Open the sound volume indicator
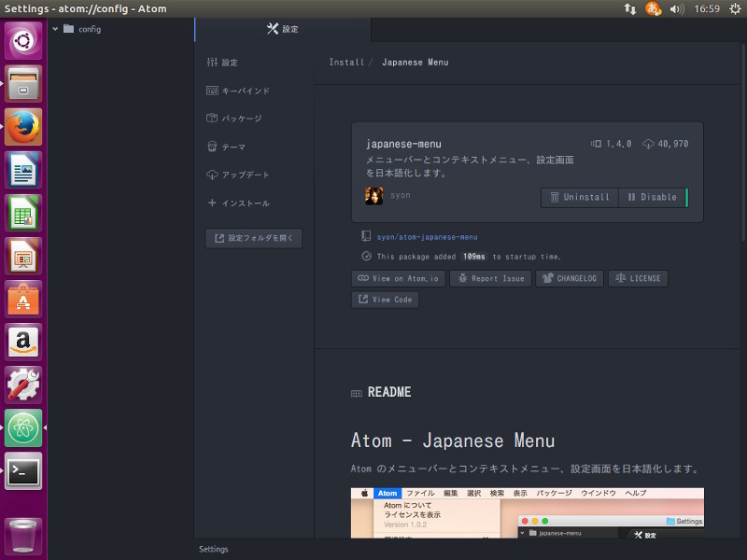 click(x=676, y=8)
